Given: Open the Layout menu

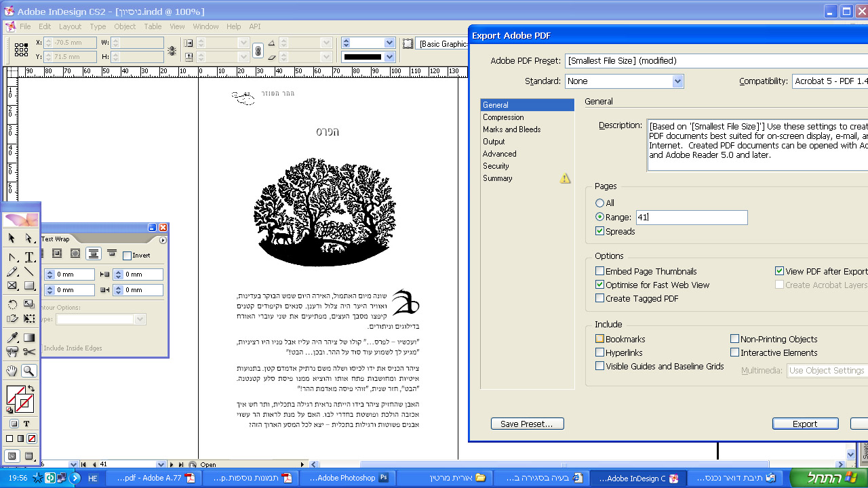Looking at the screenshot, I should coord(70,26).
